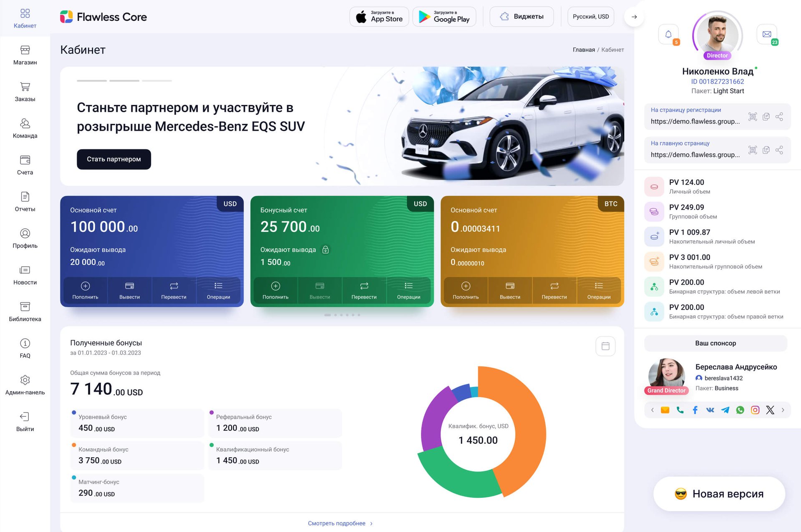Expand next sponsor with right chevron arrow
The width and height of the screenshot is (801, 532).
[783, 410]
